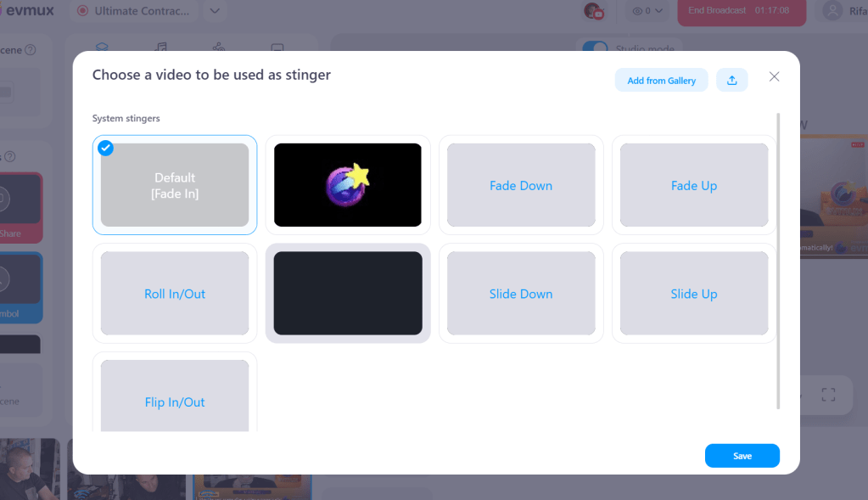Image resolution: width=868 pixels, height=500 pixels.
Task: Select the Default Fade In stinger
Action: click(x=175, y=185)
